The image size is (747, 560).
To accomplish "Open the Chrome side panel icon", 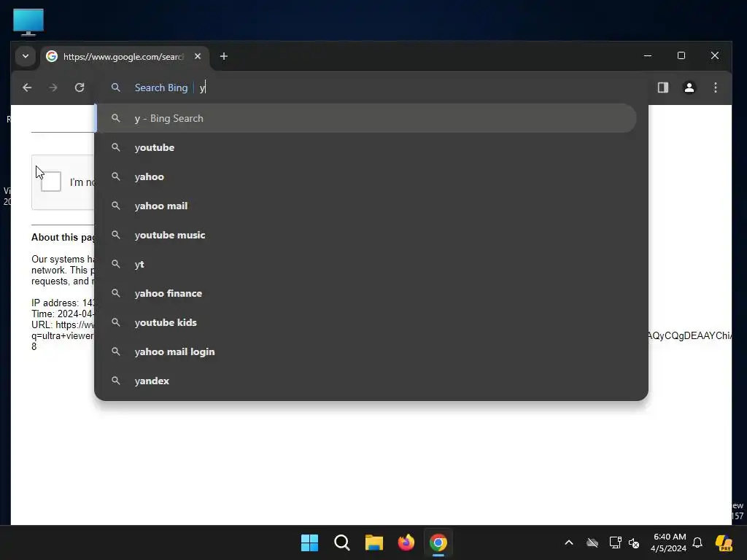I will point(662,87).
